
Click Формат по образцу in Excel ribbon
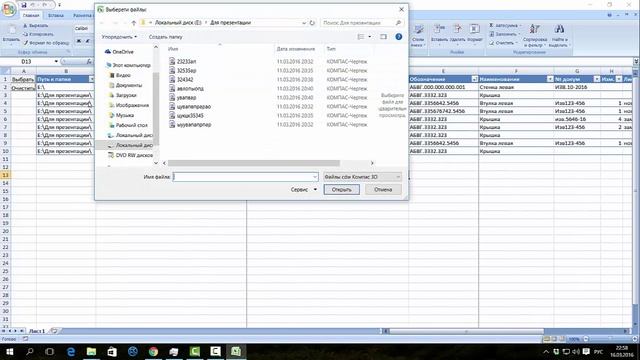(46, 43)
